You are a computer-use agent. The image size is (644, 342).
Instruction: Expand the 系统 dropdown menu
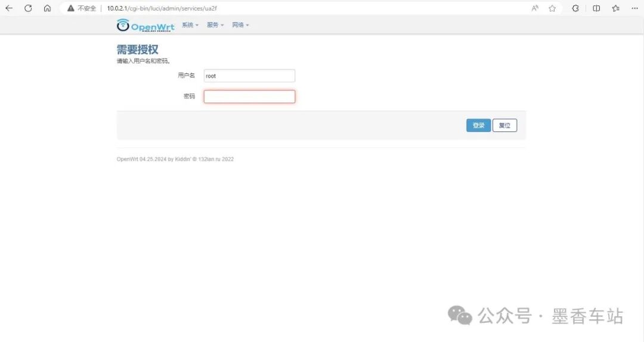tap(190, 25)
